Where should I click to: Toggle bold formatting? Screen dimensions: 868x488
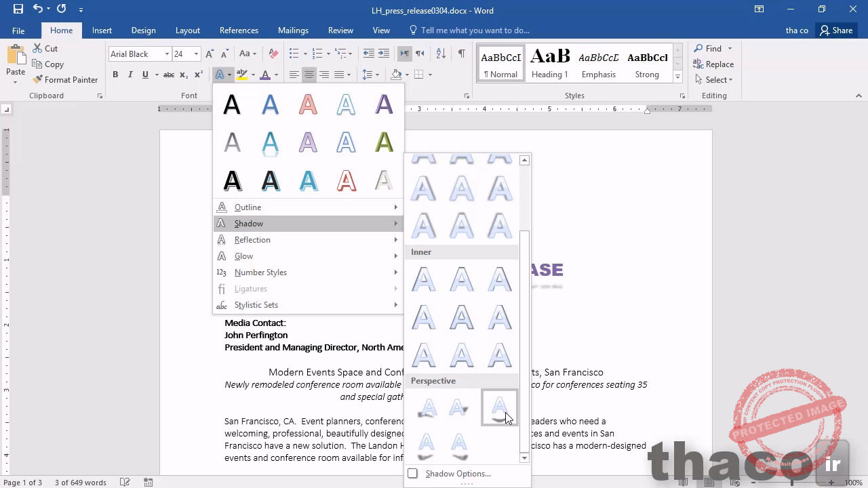[115, 75]
